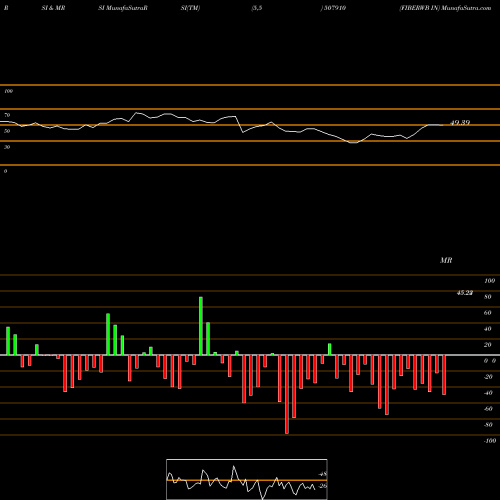The height and width of the screenshot is (500, 500).
Task: Click the -100 label on the MR axis
Action: click(490, 441)
